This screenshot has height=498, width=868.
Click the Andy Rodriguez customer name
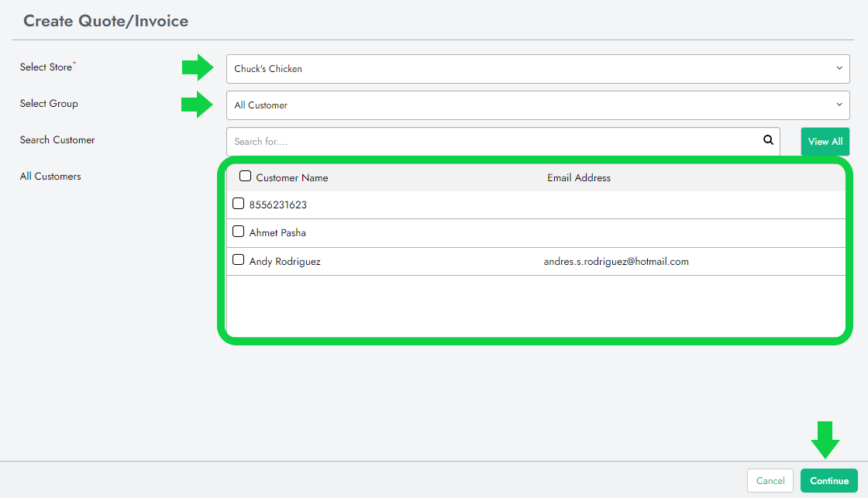click(x=284, y=262)
